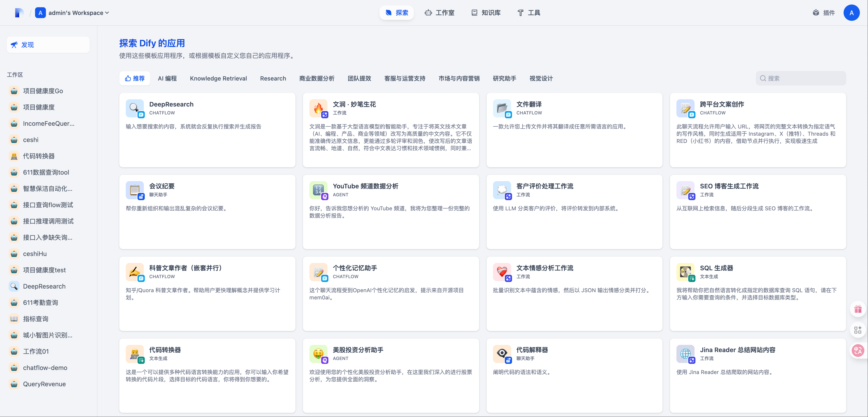The image size is (868, 417).
Task: Open sidebar app 611数据查询tool
Action: click(x=48, y=173)
